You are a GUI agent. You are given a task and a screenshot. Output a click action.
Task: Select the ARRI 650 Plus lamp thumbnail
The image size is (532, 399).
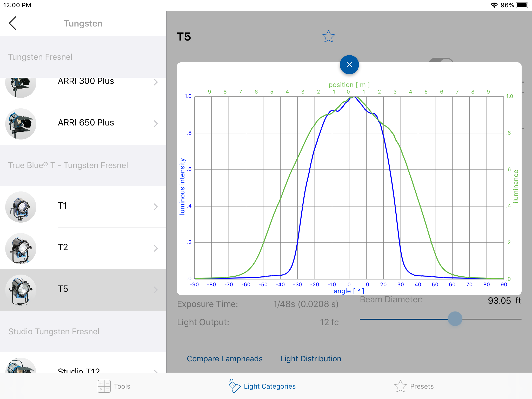point(21,124)
